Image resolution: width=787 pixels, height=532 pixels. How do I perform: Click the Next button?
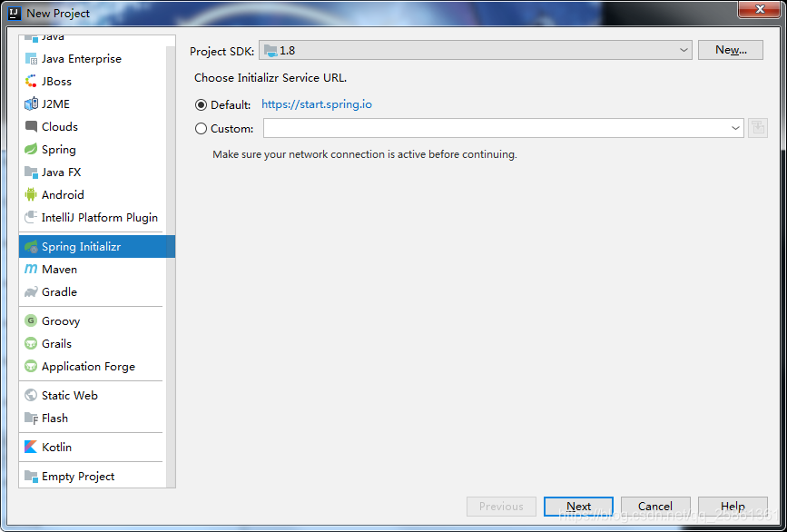pos(578,507)
